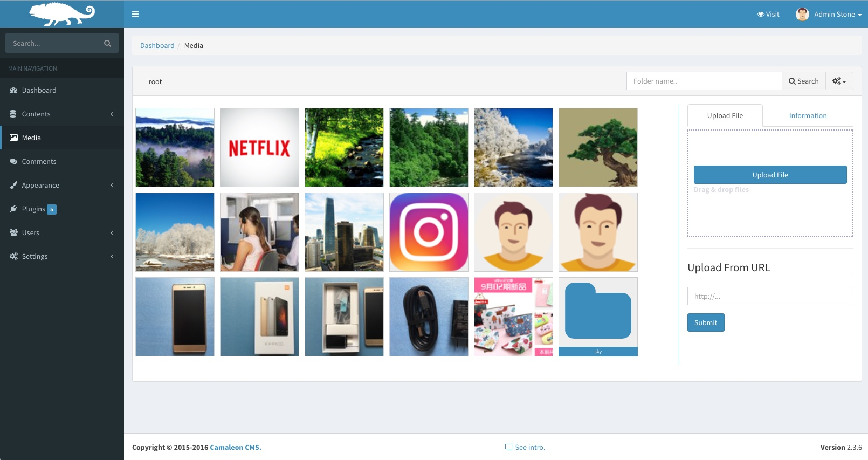Click the Visit site link with eye icon
This screenshot has width=868, height=460.
coord(768,14)
